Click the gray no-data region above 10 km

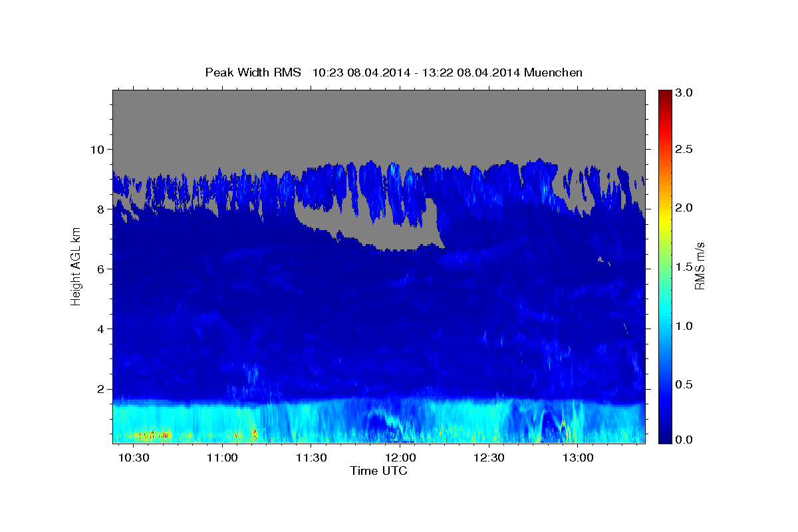click(x=379, y=120)
